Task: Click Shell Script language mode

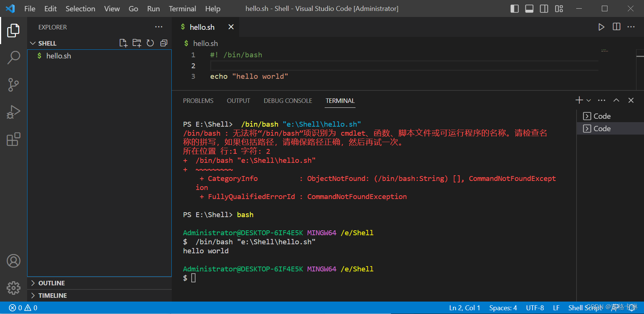Action: pos(585,308)
